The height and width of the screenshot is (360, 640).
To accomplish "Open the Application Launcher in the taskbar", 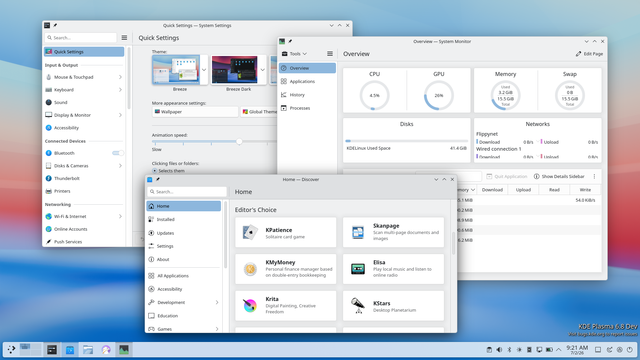I will 11,349.
